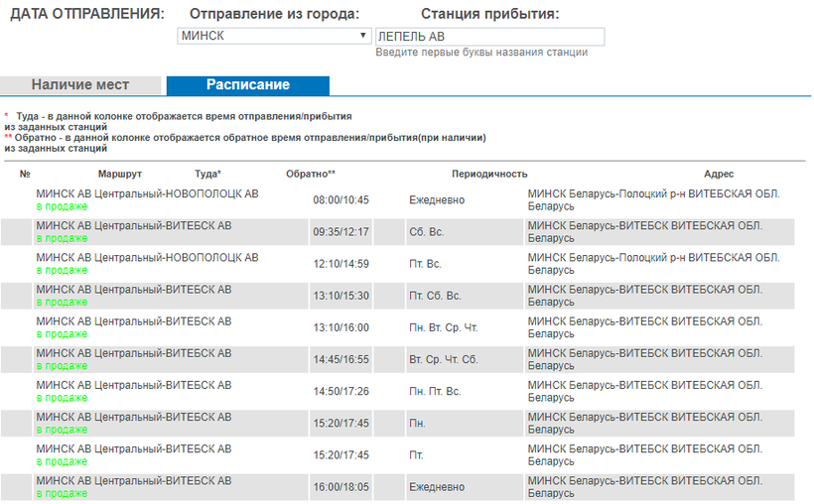The height and width of the screenshot is (504, 814).
Task: Click the Обратно** column header
Action: (311, 174)
